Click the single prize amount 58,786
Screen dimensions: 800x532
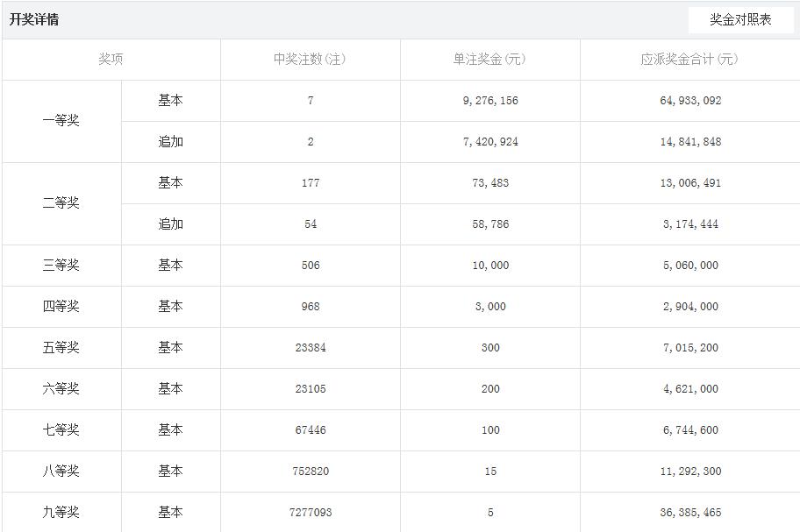tap(490, 224)
